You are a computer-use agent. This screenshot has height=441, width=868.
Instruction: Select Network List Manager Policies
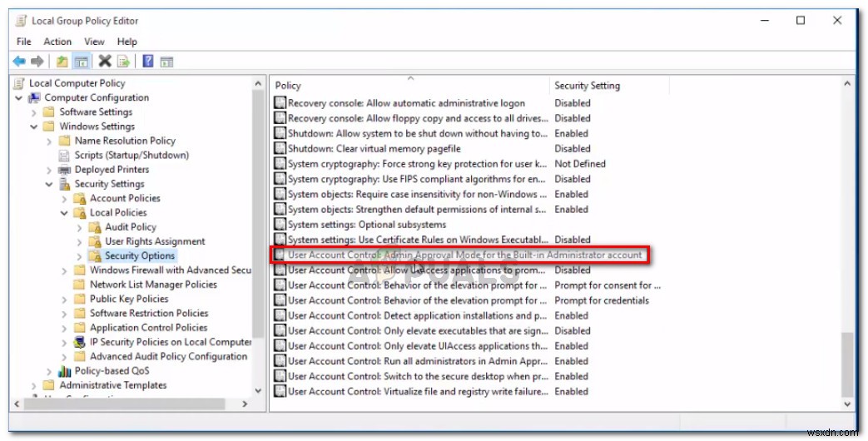coord(153,285)
